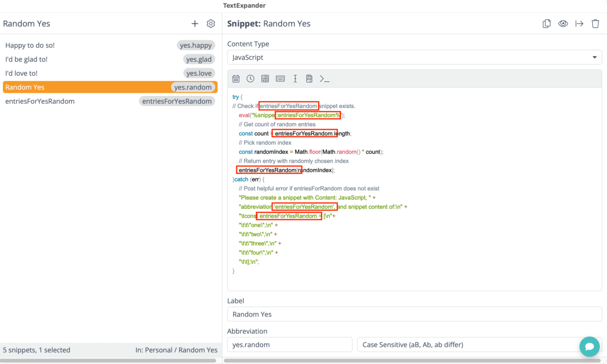Select the "Happy to do so!" snippet
This screenshot has height=364, width=607.
(x=110, y=45)
